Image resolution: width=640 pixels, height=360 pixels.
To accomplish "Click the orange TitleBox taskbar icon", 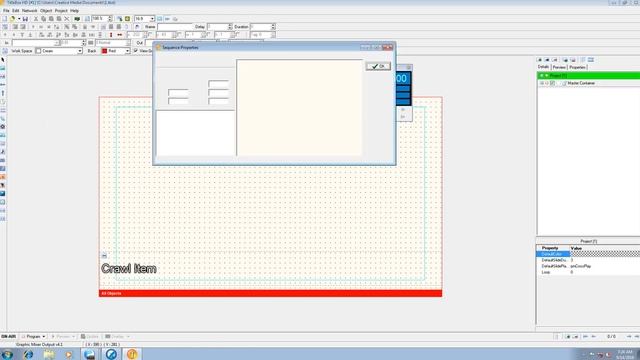I will pyautogui.click(x=132, y=354).
